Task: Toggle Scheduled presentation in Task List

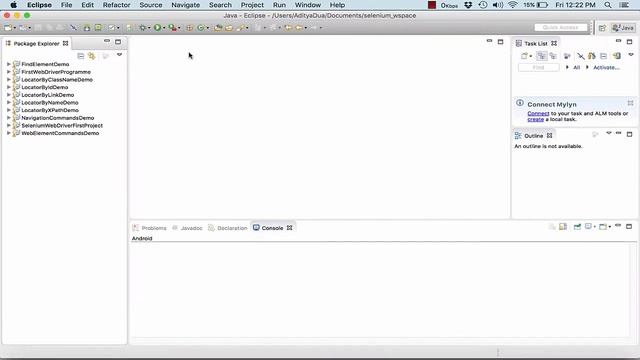Action: coord(553,56)
